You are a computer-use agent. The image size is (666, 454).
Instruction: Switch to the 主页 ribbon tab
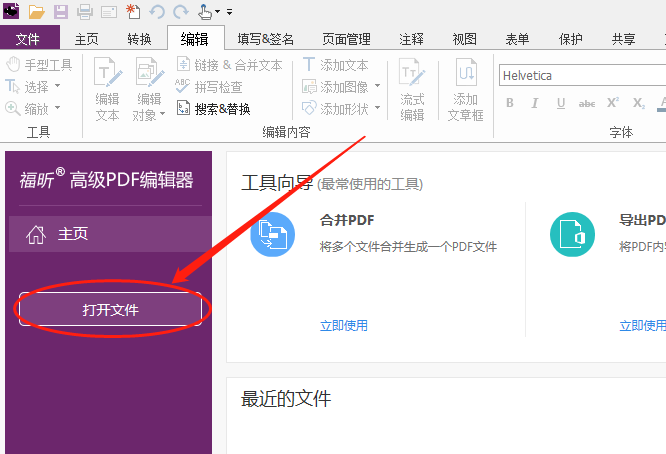(86, 39)
